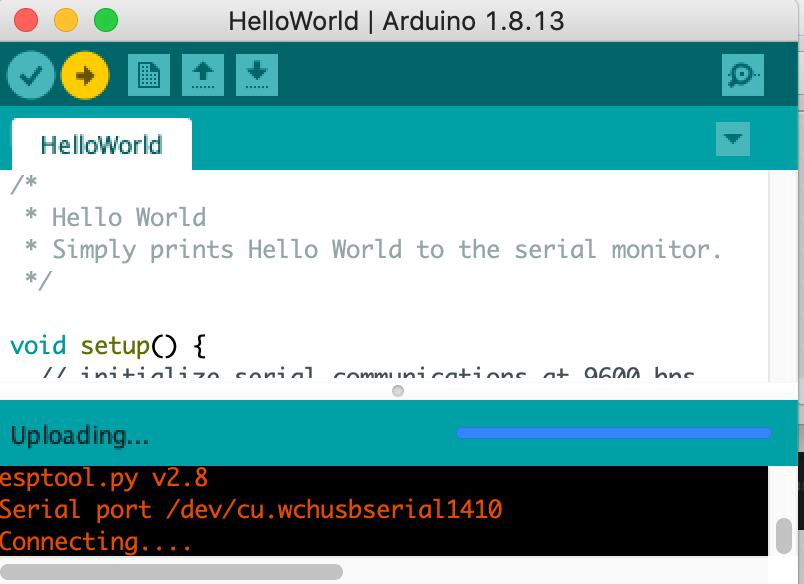Minimize the window with yellow button
The image size is (804, 584).
point(66,21)
